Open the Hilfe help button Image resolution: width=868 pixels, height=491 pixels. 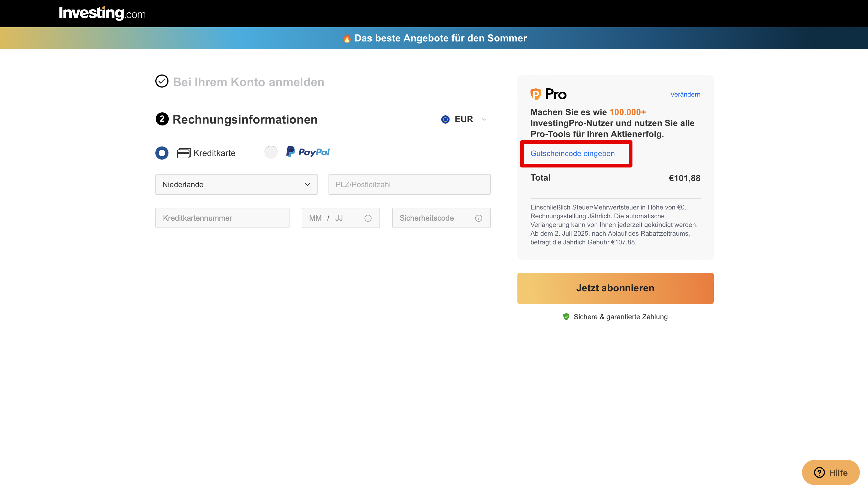pyautogui.click(x=831, y=472)
